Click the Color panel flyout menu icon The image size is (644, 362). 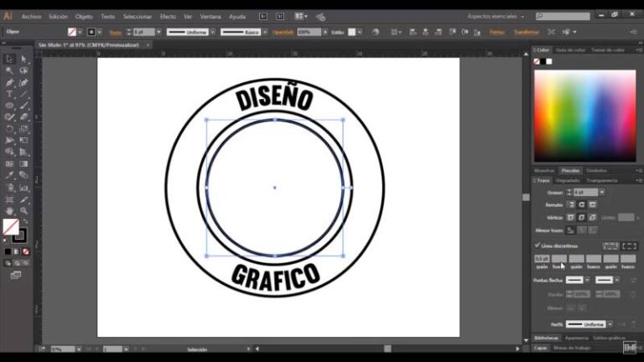click(x=638, y=50)
